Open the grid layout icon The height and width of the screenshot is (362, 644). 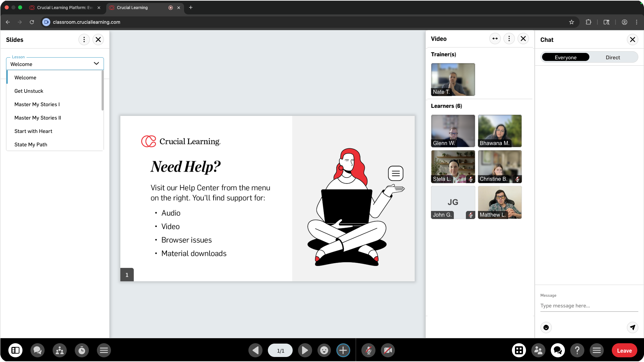click(x=519, y=350)
